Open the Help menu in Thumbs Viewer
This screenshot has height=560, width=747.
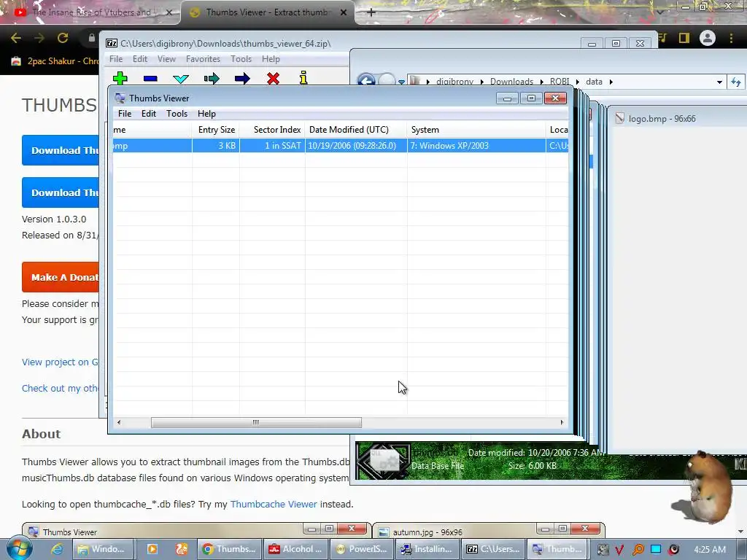(x=206, y=113)
